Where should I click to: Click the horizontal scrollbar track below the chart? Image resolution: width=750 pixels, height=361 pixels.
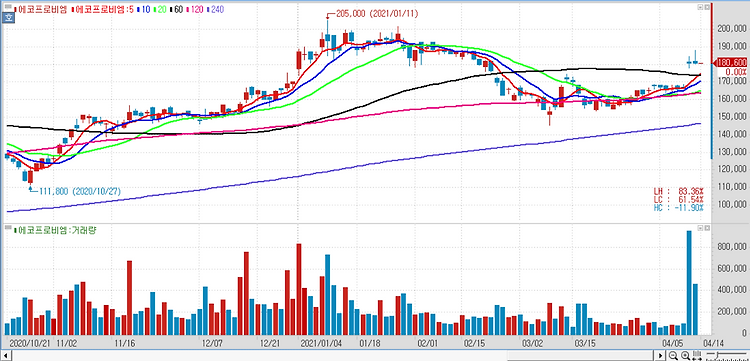[333, 356]
